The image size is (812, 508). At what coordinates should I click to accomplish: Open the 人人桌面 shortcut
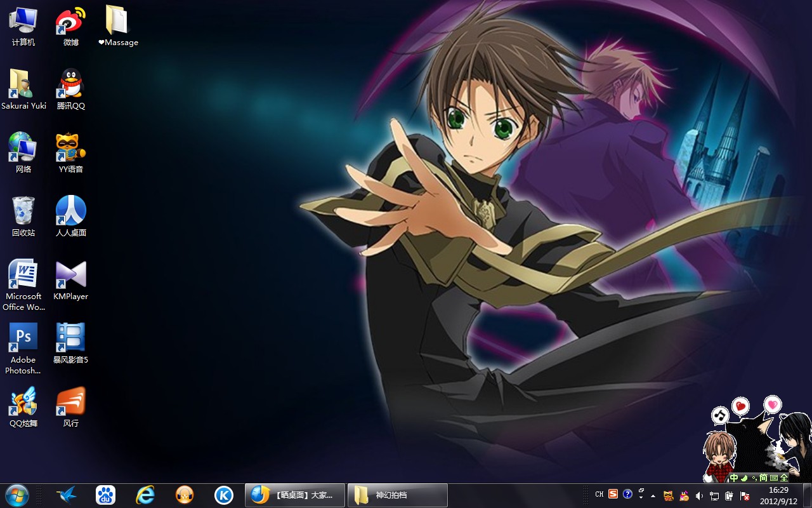tap(70, 217)
